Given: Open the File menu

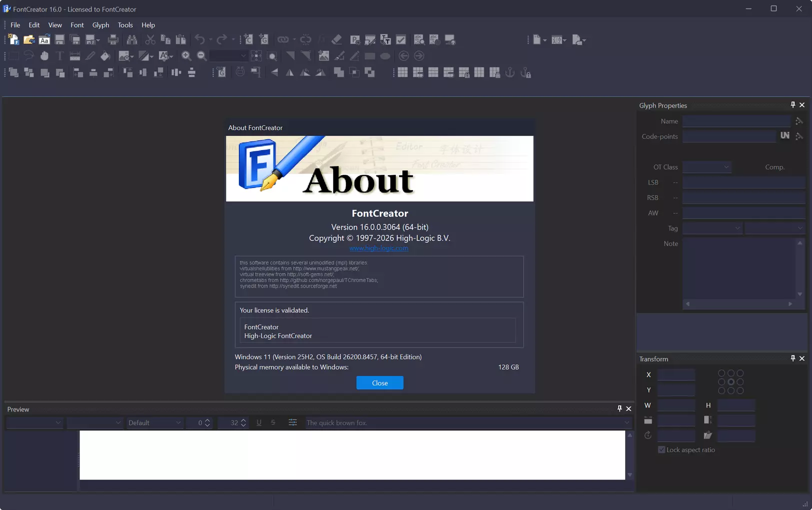Looking at the screenshot, I should pyautogui.click(x=15, y=25).
